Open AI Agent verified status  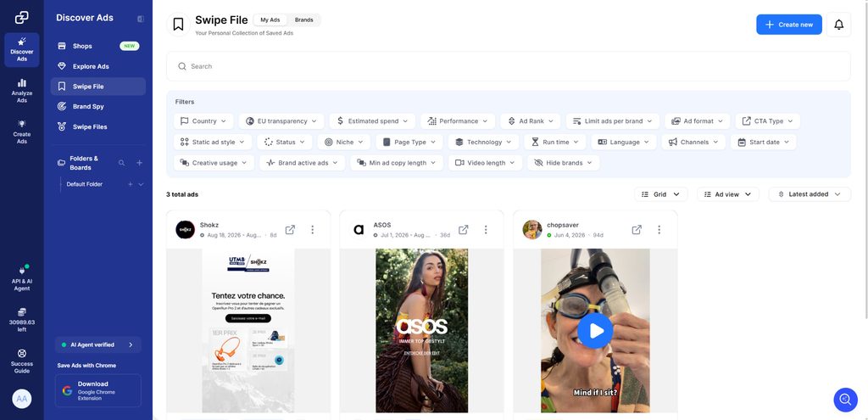click(x=98, y=344)
